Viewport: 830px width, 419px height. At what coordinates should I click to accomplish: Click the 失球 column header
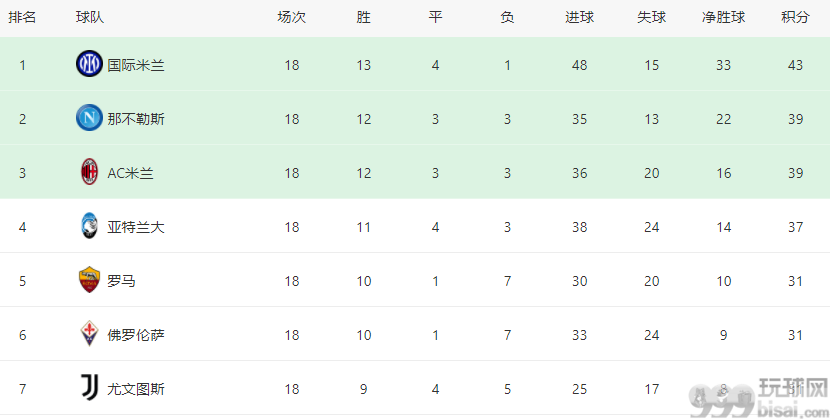pos(651,17)
